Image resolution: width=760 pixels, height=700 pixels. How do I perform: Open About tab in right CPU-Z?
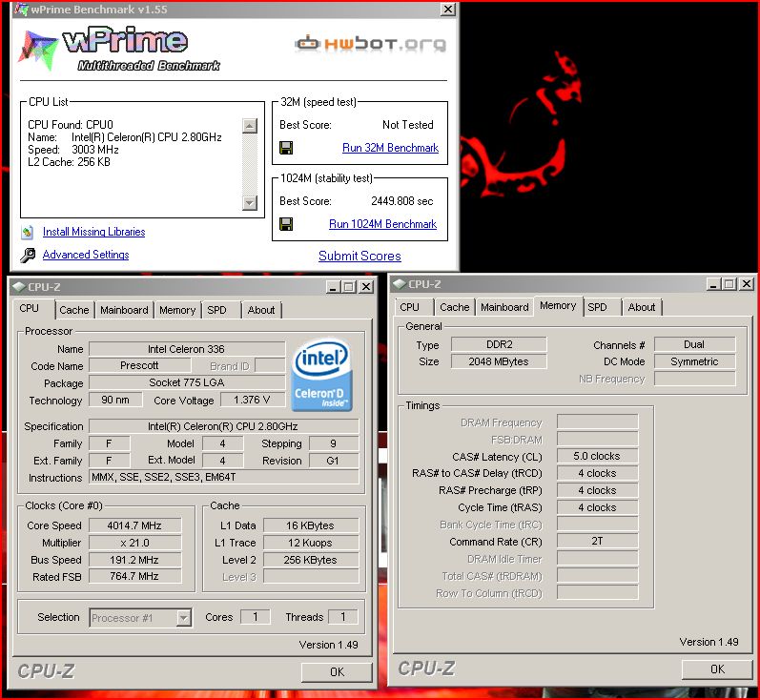point(642,307)
